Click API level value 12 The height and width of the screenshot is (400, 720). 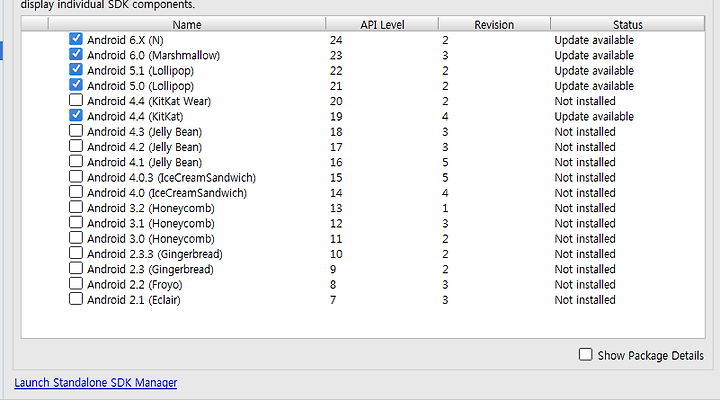coord(336,223)
